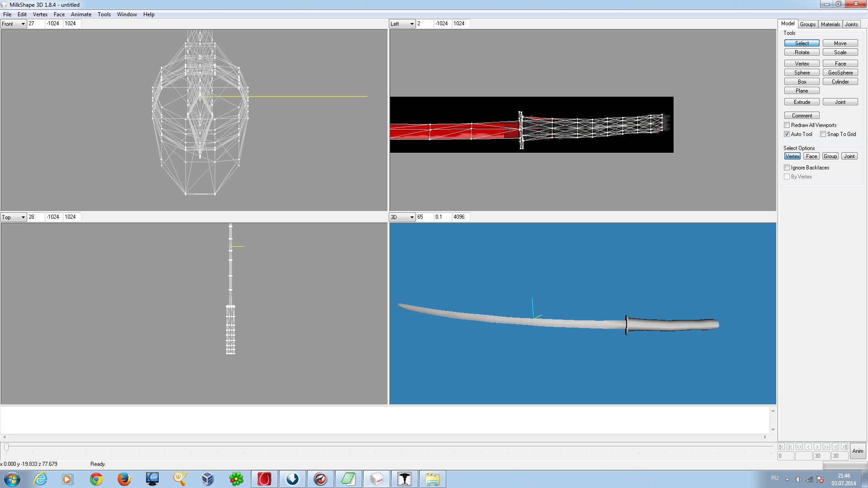The height and width of the screenshot is (488, 868).
Task: Click the animation timeline slider handle
Action: click(6, 447)
